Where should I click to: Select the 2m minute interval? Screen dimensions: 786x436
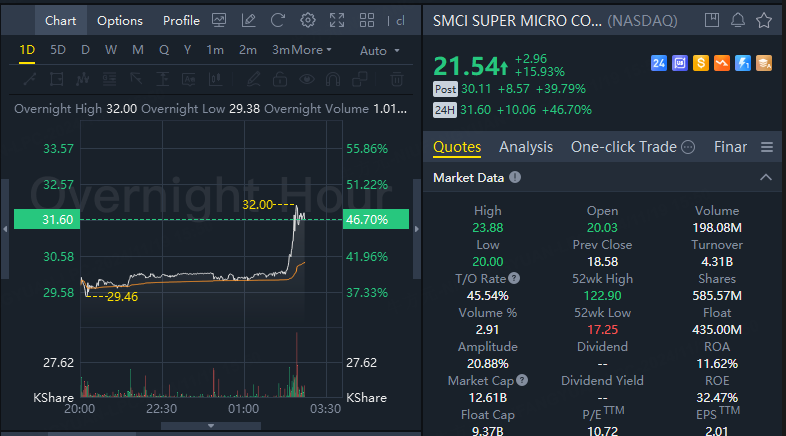[248, 50]
